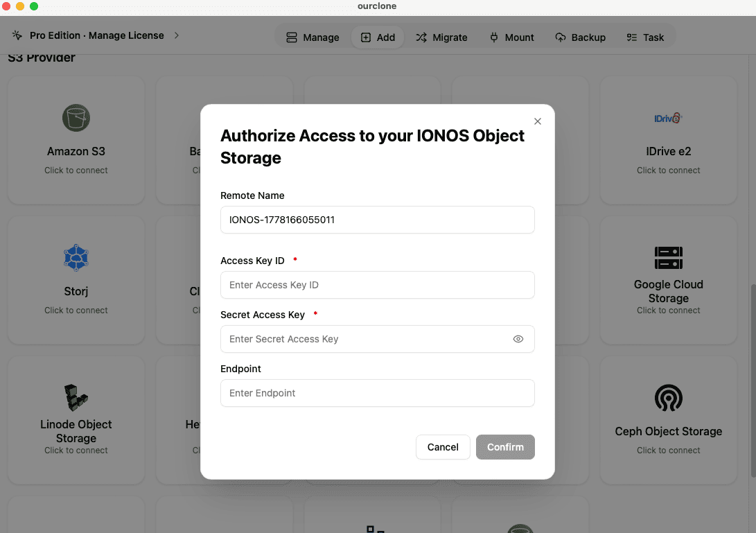Click the Endpoint input field
756x533 pixels.
point(377,393)
